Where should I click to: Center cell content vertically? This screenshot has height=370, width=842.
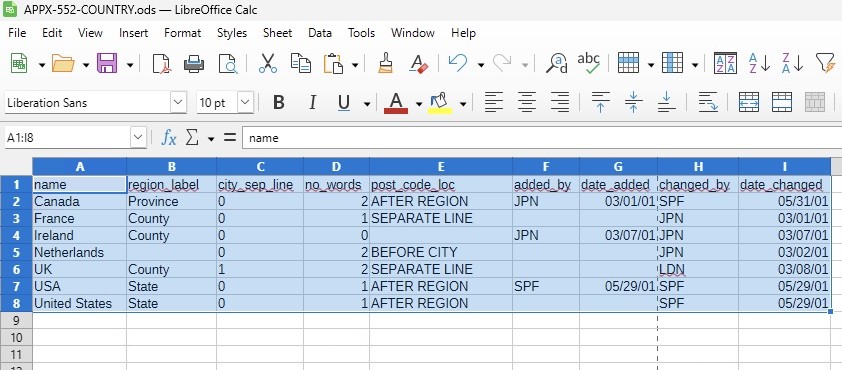[x=633, y=103]
